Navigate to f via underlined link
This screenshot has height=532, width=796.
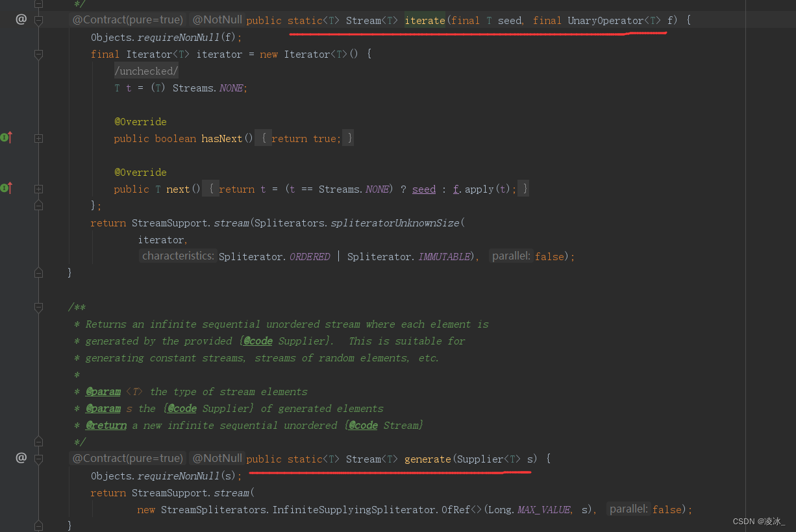click(x=455, y=189)
